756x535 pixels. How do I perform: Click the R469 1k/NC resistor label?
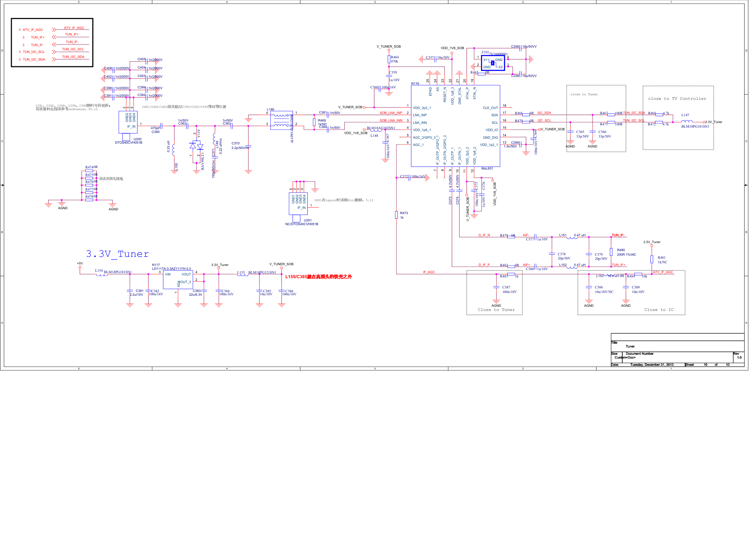pyautogui.click(x=322, y=122)
